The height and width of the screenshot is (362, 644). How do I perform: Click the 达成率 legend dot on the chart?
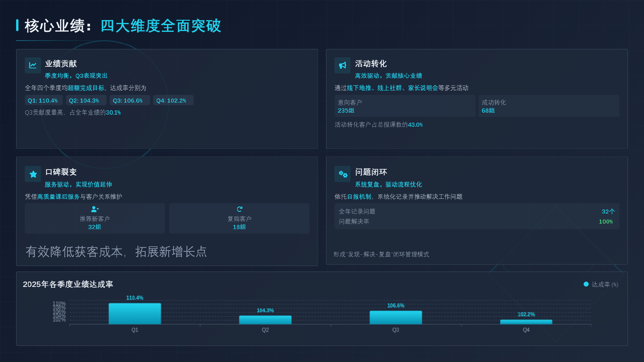pyautogui.click(x=586, y=284)
